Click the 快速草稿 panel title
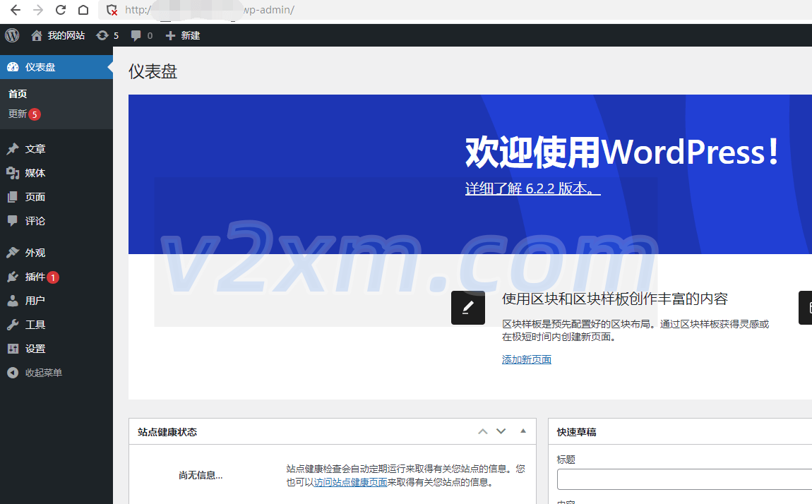This screenshot has width=812, height=504. coord(576,432)
